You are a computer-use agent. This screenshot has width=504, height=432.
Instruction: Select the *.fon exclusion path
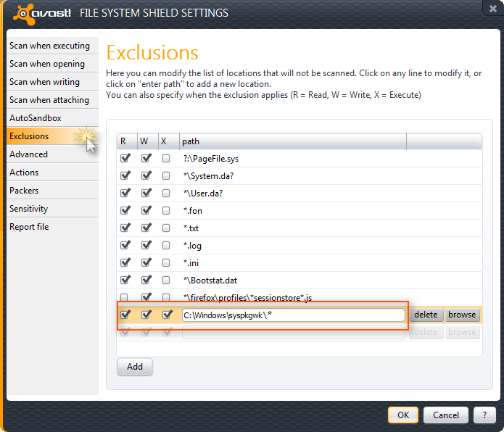tap(193, 211)
